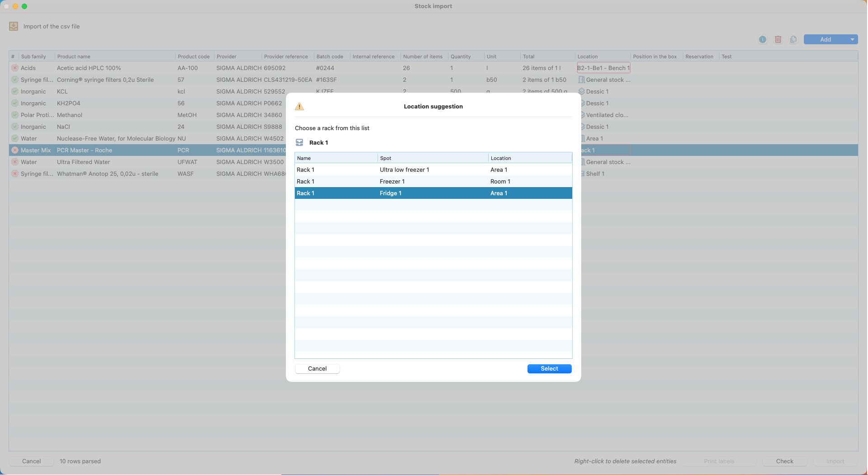Sort the rack list by Name column
This screenshot has height=475, width=868.
click(x=336, y=158)
